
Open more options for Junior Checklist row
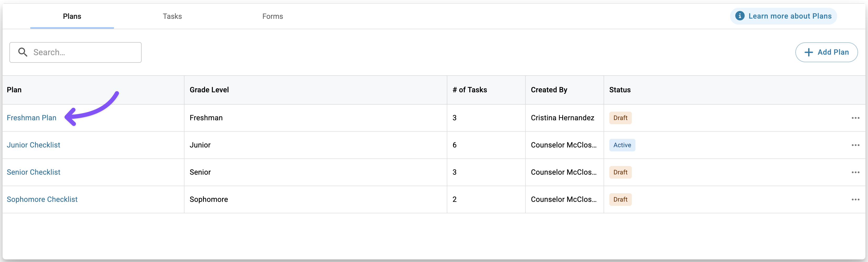click(x=855, y=145)
